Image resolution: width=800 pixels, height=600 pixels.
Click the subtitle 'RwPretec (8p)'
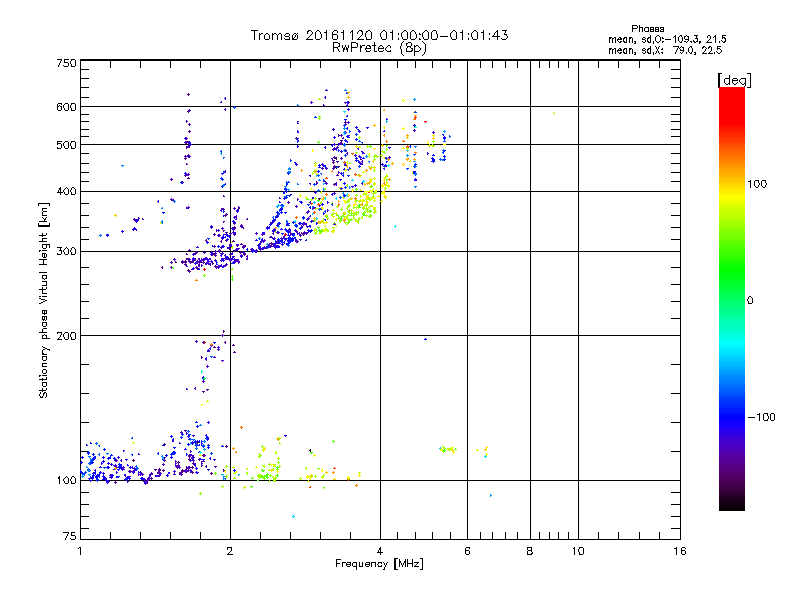[379, 48]
